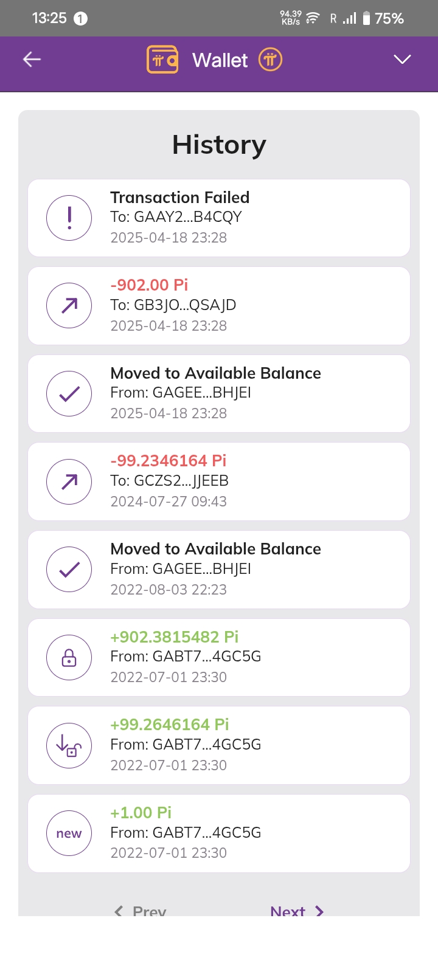This screenshot has height=980, width=438.
Task: Tap the wallet icon beside the Wallet title
Action: click(x=162, y=60)
